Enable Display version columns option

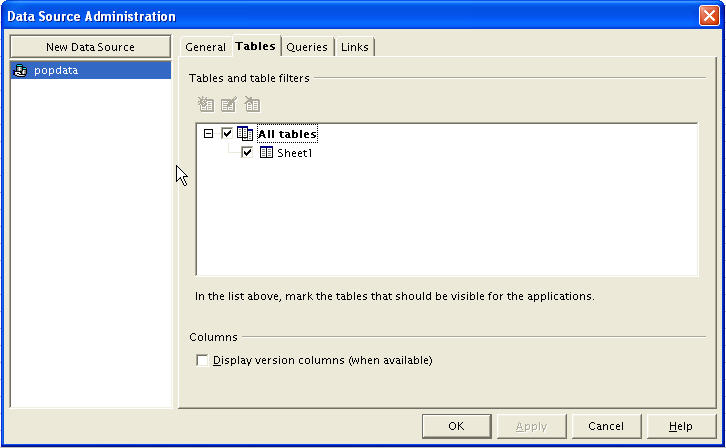[203, 360]
